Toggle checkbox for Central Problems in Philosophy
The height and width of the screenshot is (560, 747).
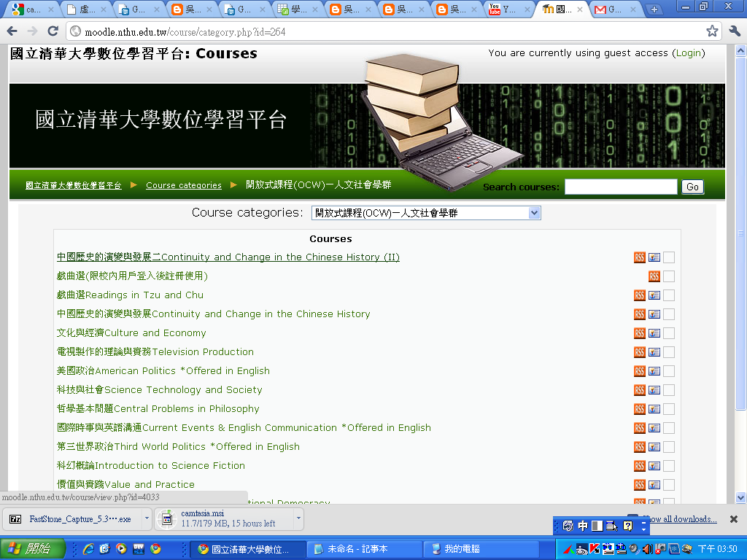tap(669, 409)
